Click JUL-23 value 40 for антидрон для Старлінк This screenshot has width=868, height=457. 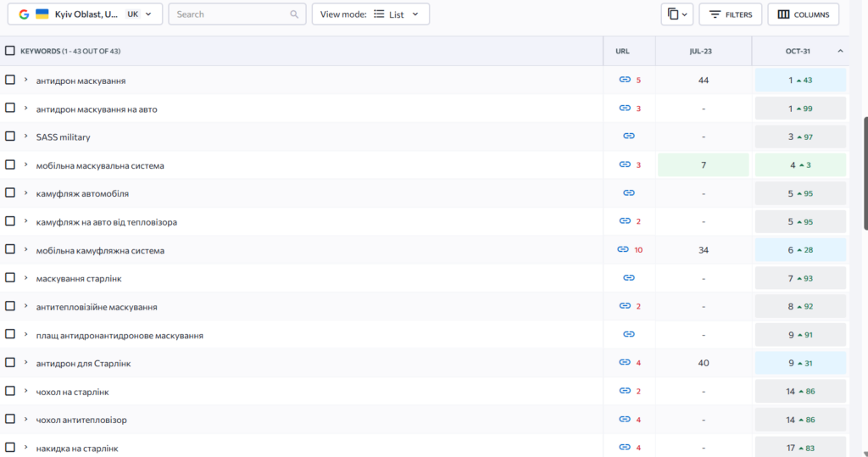704,363
